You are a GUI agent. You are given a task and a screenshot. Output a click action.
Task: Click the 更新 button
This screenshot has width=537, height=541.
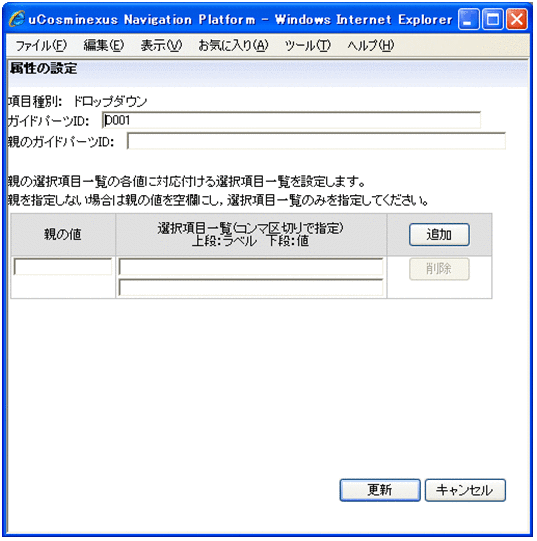coord(380,490)
